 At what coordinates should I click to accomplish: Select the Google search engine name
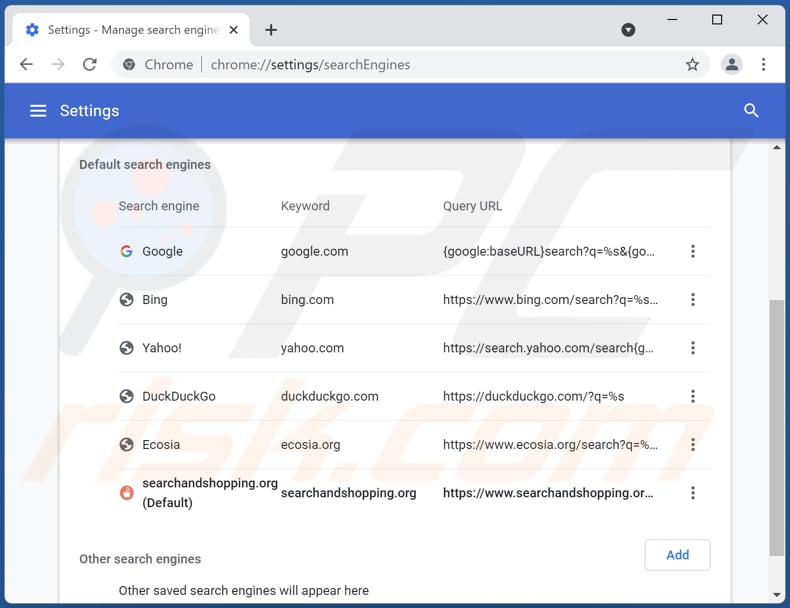coord(162,251)
